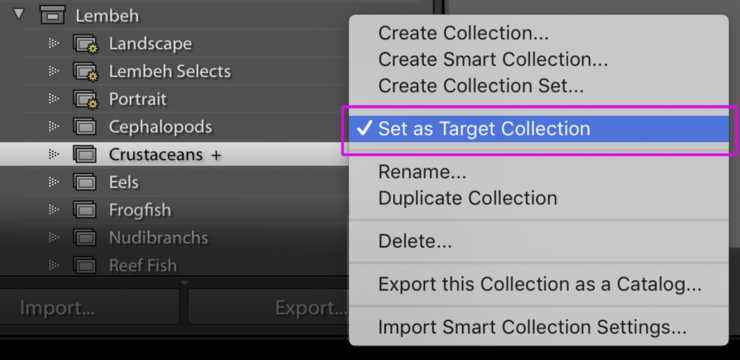Expand the dotted arrow beside Cephalopods
The width and height of the screenshot is (740, 360).
pyautogui.click(x=54, y=126)
